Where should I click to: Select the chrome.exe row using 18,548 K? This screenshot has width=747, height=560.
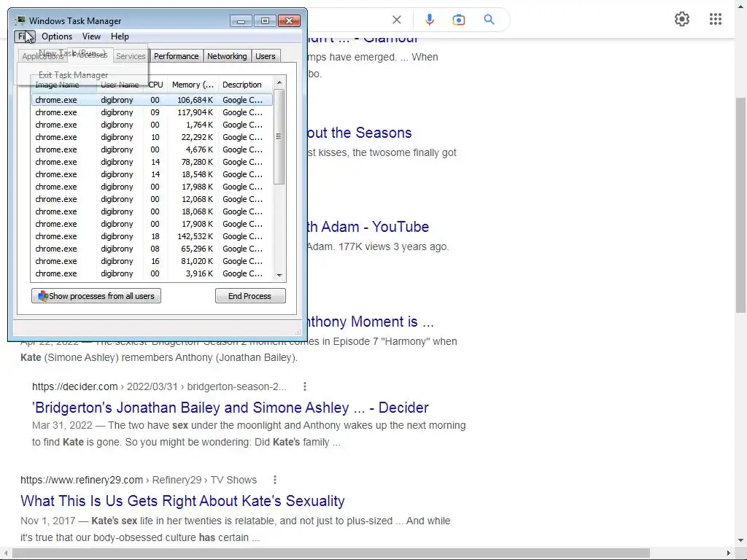pyautogui.click(x=152, y=174)
